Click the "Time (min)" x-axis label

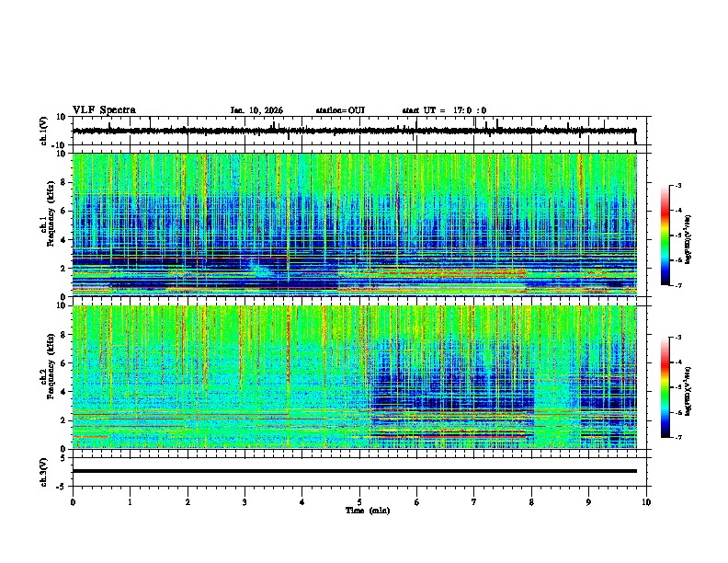[368, 511]
